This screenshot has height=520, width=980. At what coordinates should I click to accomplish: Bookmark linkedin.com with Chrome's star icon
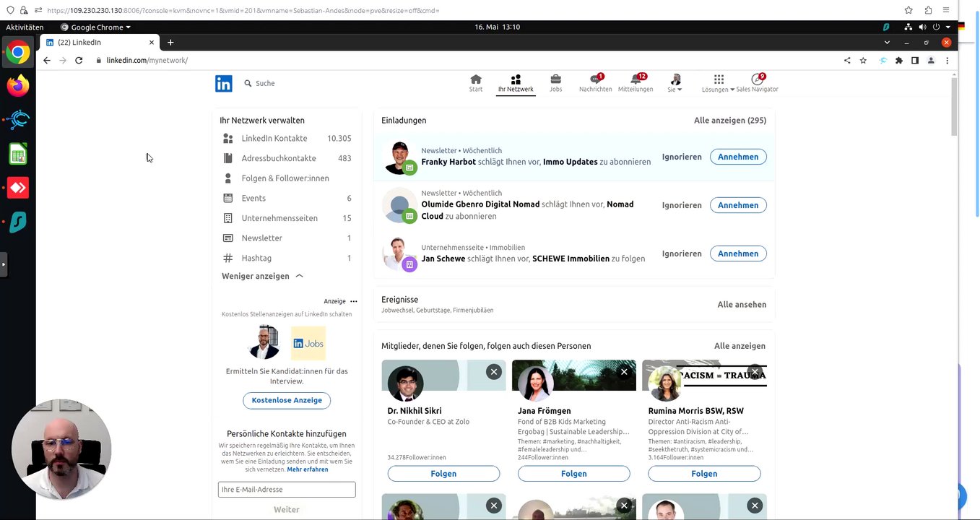tap(863, 61)
